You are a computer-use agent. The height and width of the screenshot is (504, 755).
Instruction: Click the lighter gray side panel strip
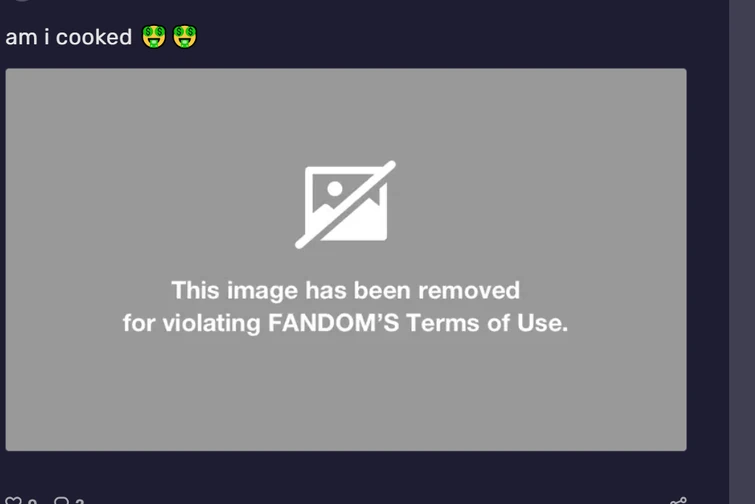point(742,252)
